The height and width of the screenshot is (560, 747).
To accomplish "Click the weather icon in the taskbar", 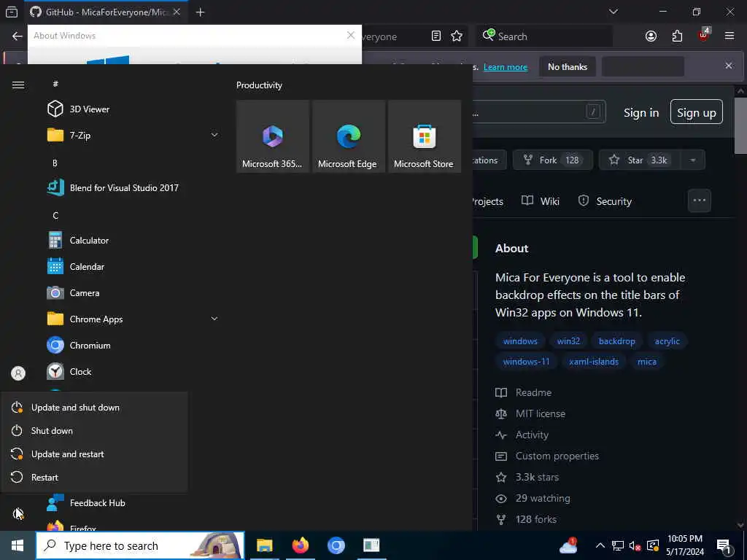I will pos(568,545).
